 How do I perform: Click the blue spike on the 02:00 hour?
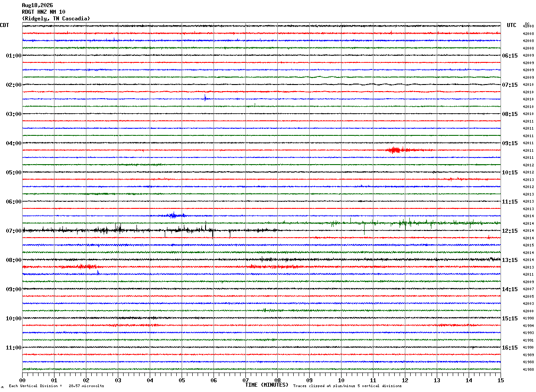205,98
